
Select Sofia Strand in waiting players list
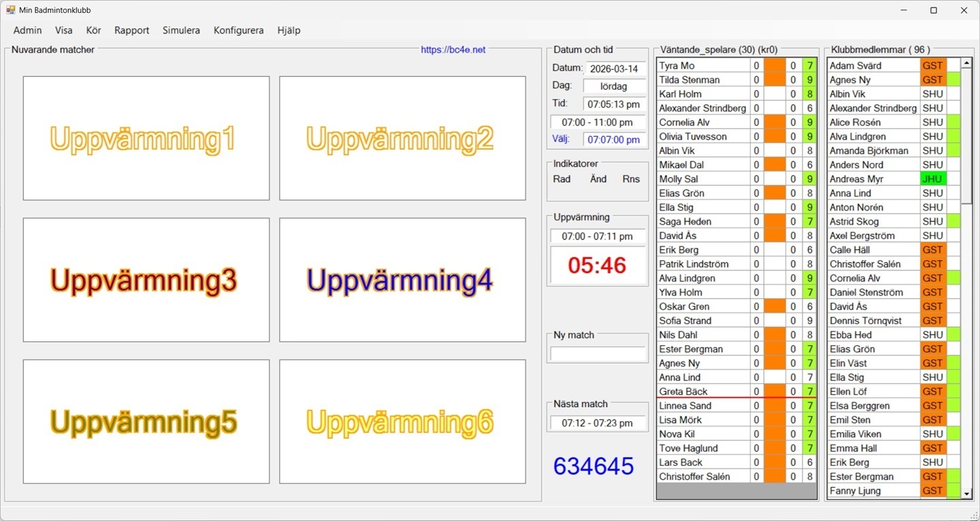tap(703, 321)
